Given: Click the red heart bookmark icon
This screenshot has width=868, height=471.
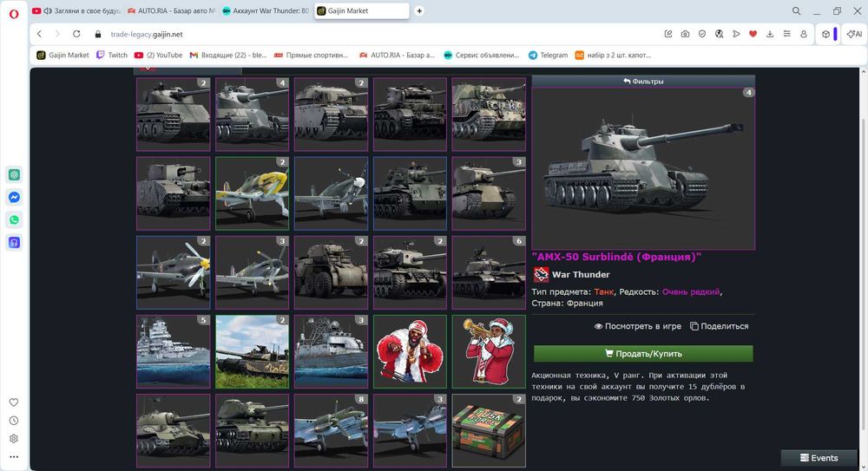Looking at the screenshot, I should tap(753, 34).
